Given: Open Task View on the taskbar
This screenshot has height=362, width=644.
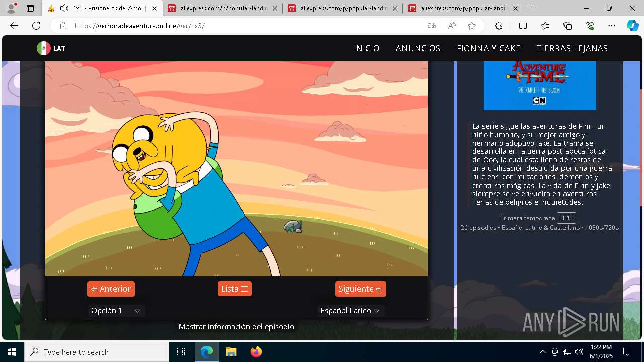Looking at the screenshot, I should (x=181, y=352).
